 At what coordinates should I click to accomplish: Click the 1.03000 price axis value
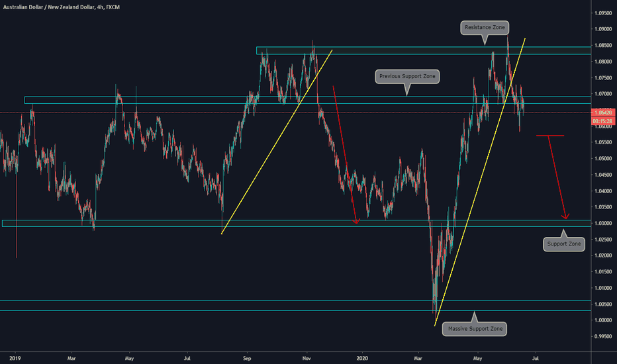click(603, 223)
